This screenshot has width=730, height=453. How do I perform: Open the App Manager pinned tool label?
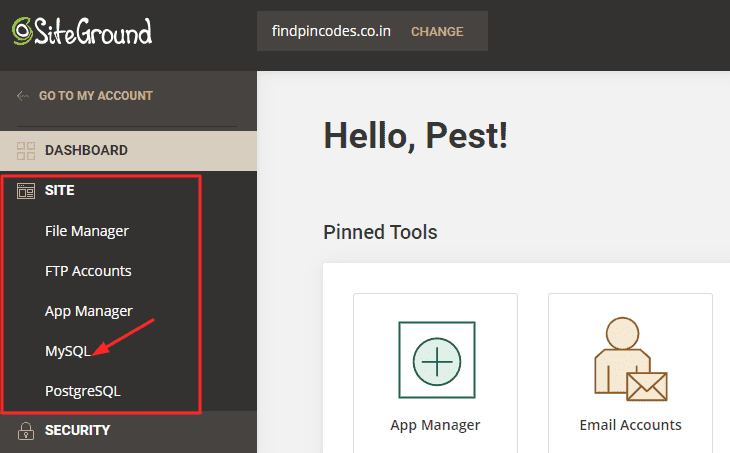pyautogui.click(x=435, y=425)
